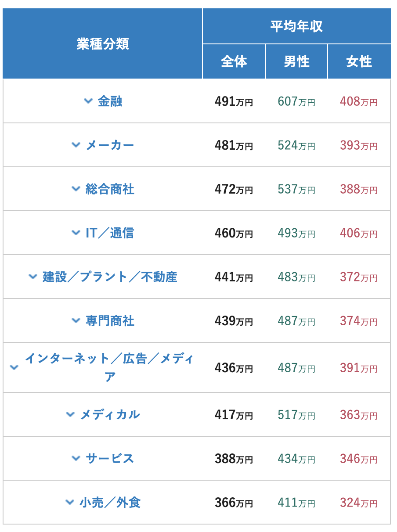Viewport: 397px width, 532px height.
Task: Click the メディカル link text
Action: (x=110, y=414)
